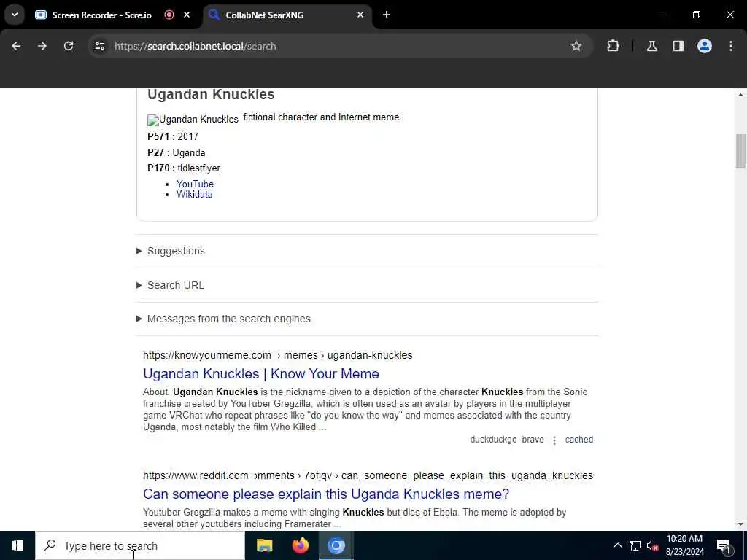Show hidden system tray icons
This screenshot has height=560, width=747.
pyautogui.click(x=617, y=545)
